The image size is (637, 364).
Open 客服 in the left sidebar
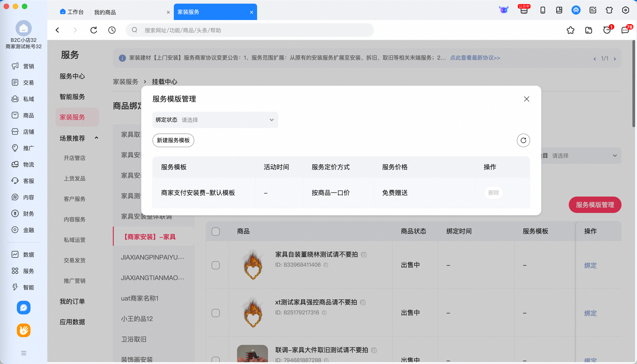click(23, 181)
